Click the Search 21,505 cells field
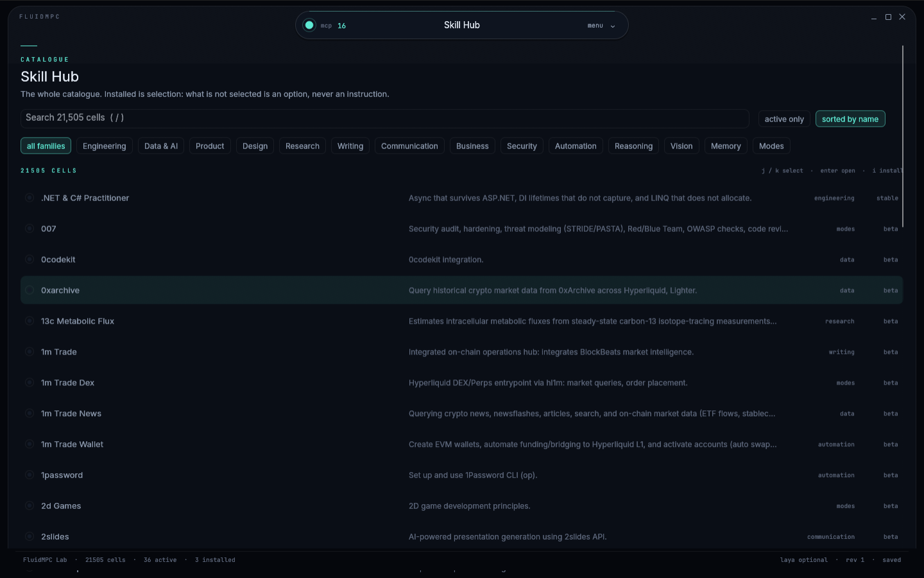This screenshot has height=578, width=924. [x=385, y=118]
